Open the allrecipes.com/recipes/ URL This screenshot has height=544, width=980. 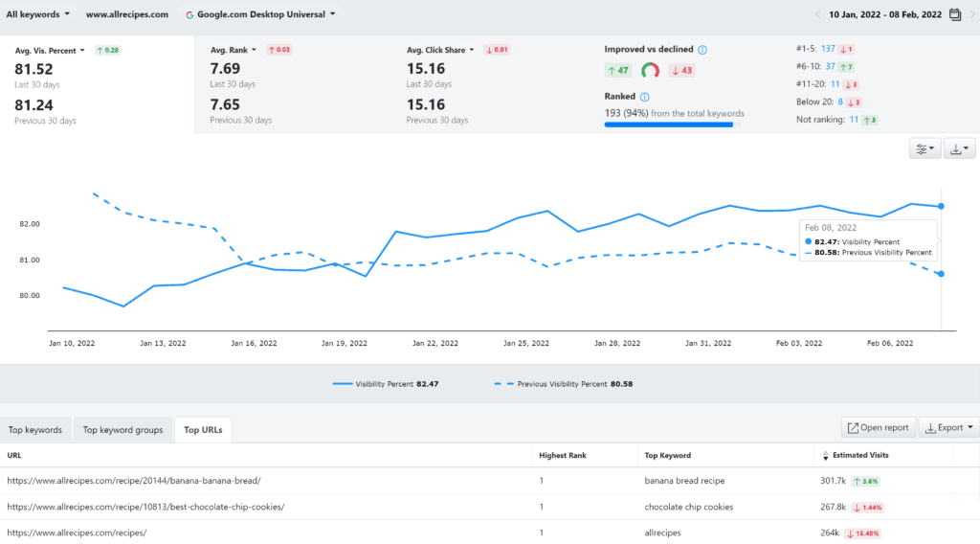(x=77, y=533)
